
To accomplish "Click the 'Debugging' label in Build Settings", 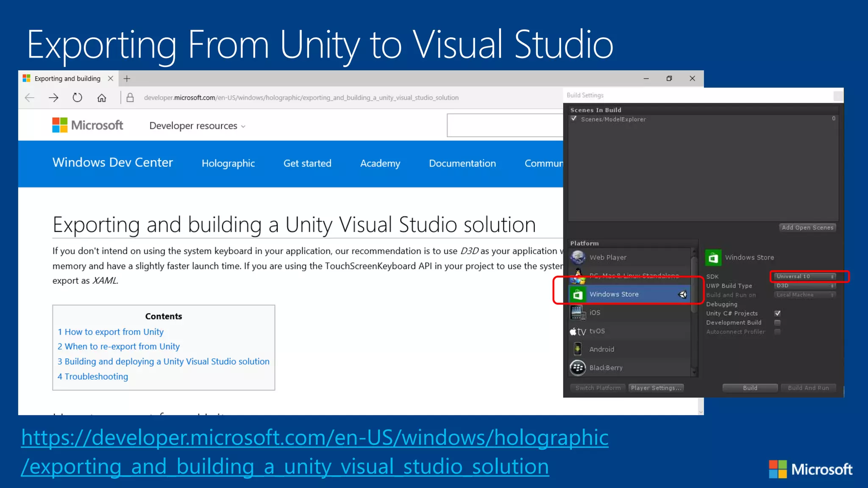I will click(x=722, y=304).
